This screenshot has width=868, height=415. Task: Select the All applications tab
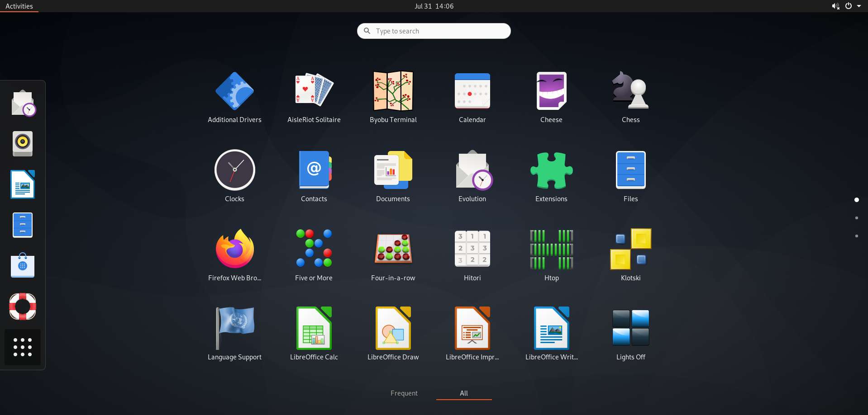463,393
